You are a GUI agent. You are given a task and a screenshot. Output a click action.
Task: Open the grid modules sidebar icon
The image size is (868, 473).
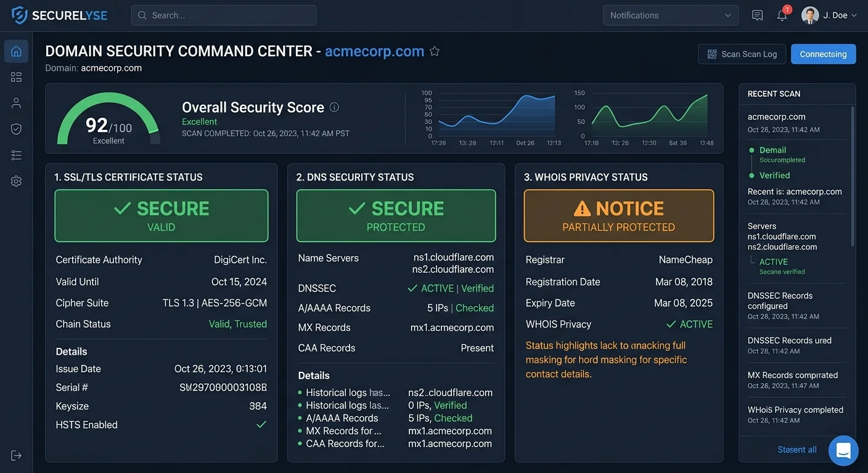(16, 77)
